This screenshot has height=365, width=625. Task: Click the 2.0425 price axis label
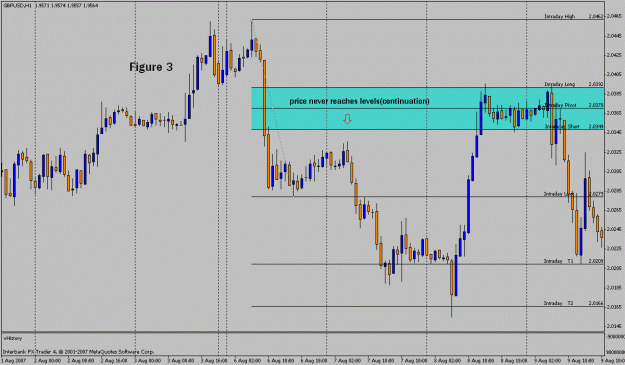click(x=614, y=55)
